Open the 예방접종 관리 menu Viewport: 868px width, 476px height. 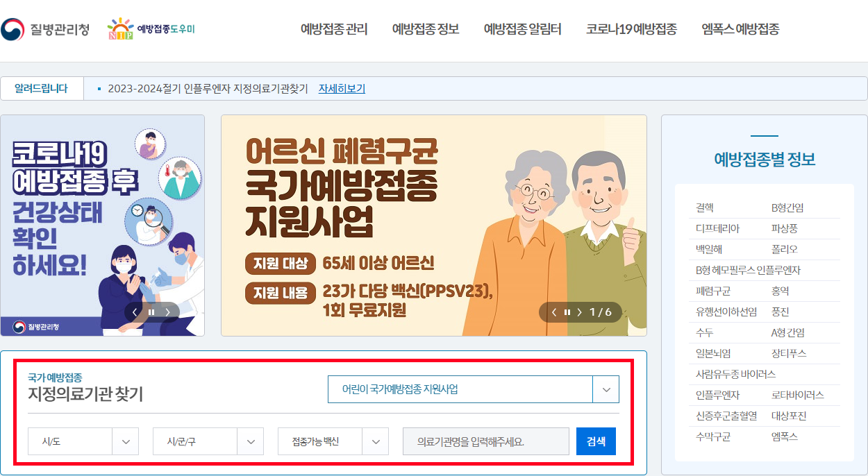coord(333,30)
